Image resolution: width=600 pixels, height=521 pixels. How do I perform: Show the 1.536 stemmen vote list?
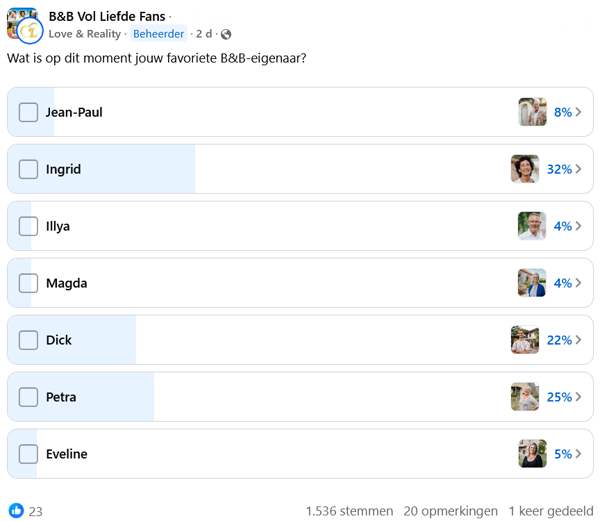coord(349,511)
